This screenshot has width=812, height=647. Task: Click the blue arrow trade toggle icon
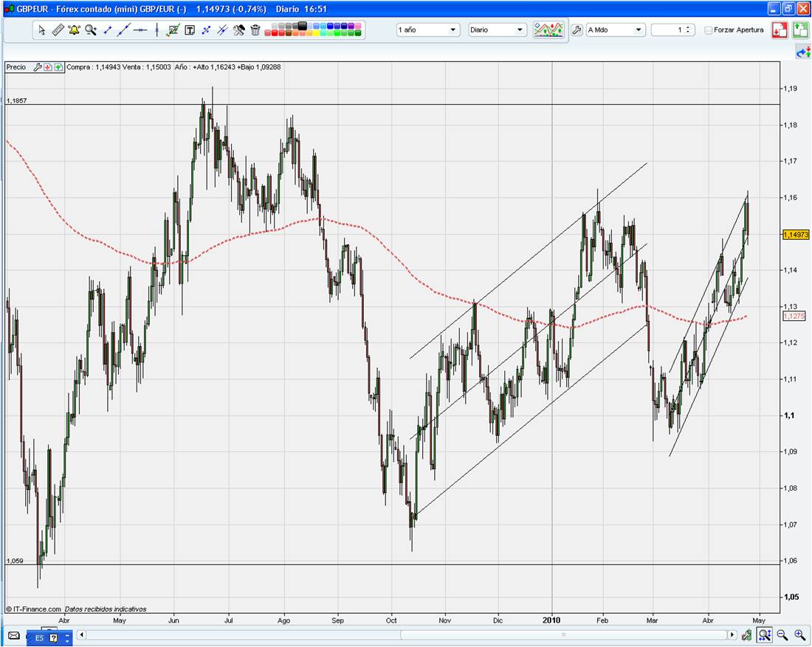[x=803, y=52]
